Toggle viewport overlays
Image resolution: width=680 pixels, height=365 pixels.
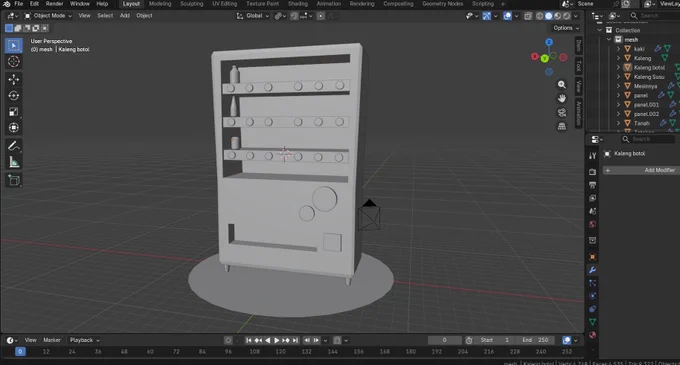[x=507, y=16]
